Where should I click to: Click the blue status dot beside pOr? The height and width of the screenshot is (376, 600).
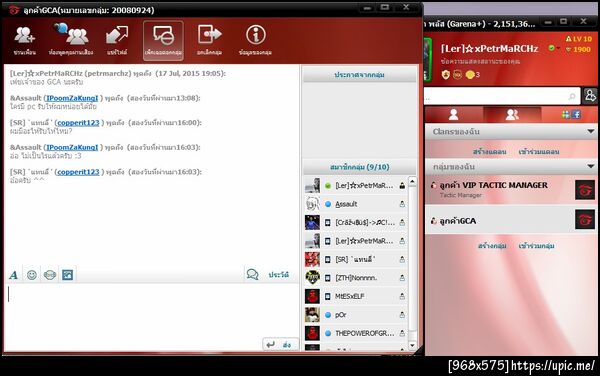click(x=328, y=315)
